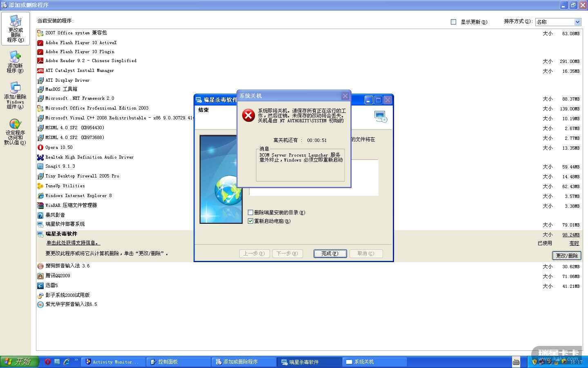
Task: Select the 搜狗拼音输入法 3.6 icon
Action: pos(40,266)
